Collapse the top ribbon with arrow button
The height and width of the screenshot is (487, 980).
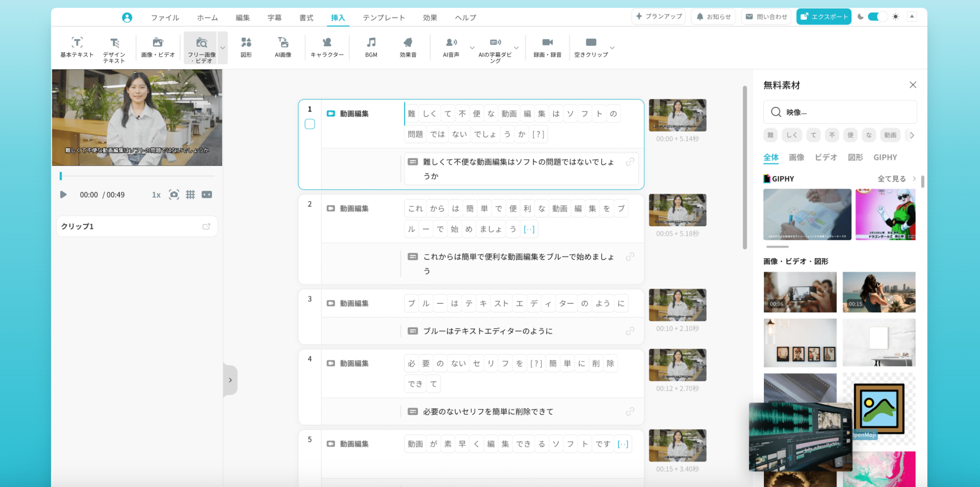pyautogui.click(x=912, y=16)
